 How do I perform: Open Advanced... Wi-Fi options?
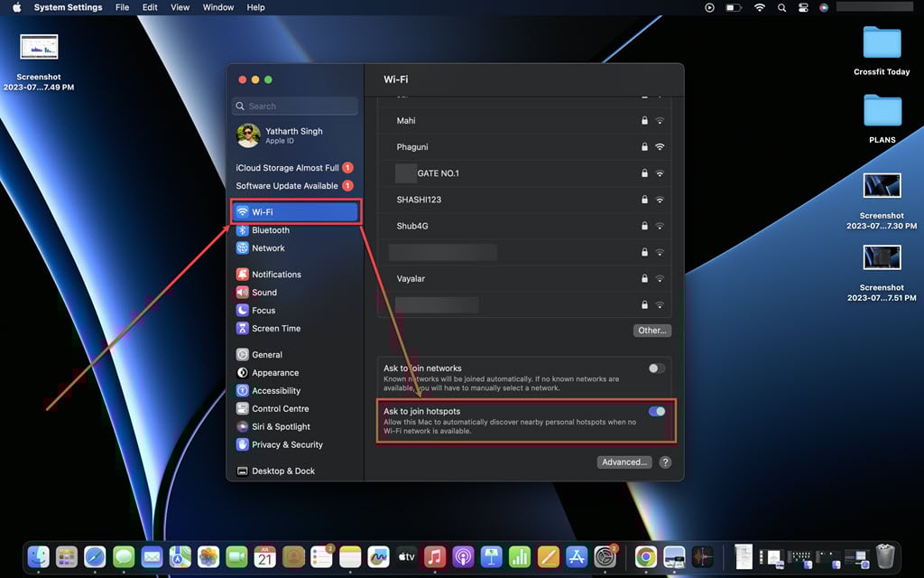[x=624, y=461]
